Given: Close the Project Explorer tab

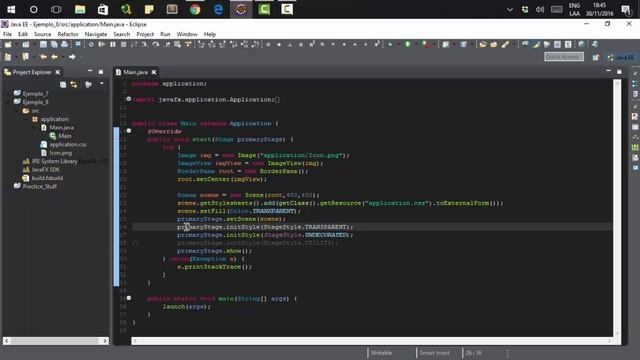Looking at the screenshot, I should tap(58, 72).
